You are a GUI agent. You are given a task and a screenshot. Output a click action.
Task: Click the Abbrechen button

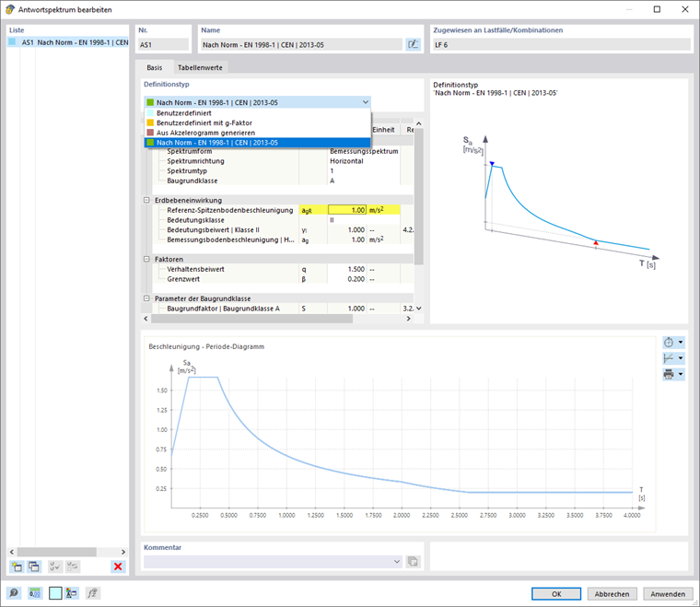click(612, 594)
